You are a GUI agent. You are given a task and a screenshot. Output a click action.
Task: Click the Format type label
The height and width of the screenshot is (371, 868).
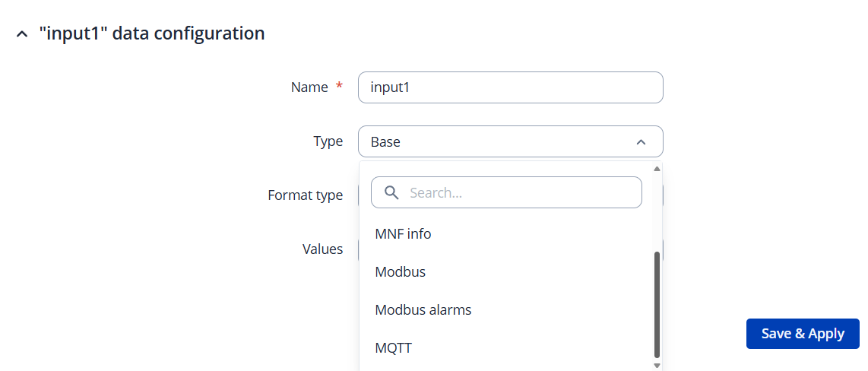pos(305,195)
